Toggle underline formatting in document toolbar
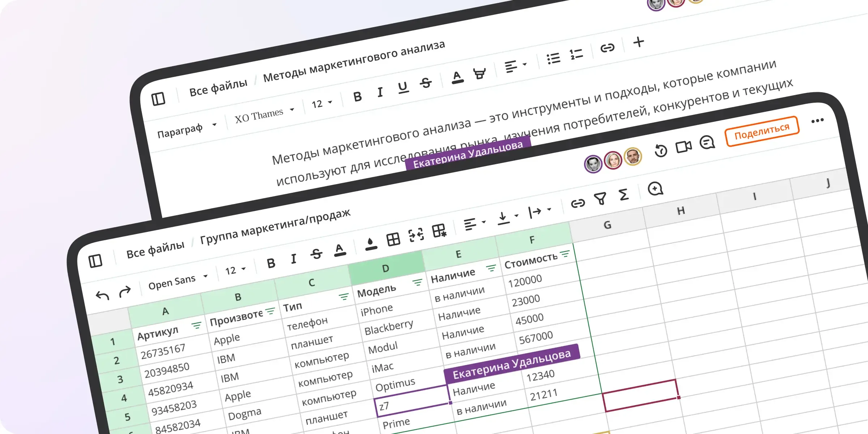Image resolution: width=868 pixels, height=434 pixels. [403, 88]
